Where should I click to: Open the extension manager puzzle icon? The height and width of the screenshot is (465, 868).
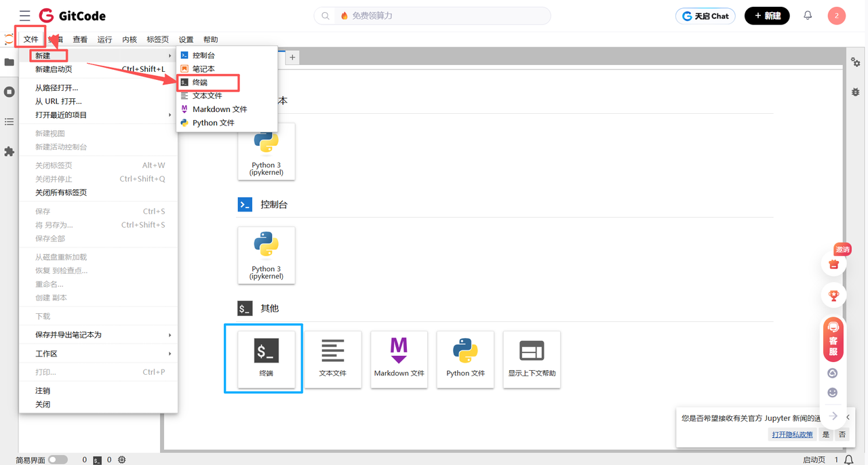pos(9,151)
